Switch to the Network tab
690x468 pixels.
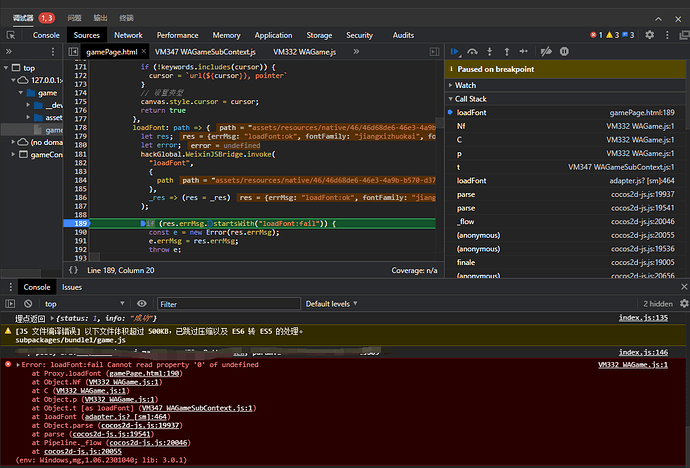pos(127,34)
